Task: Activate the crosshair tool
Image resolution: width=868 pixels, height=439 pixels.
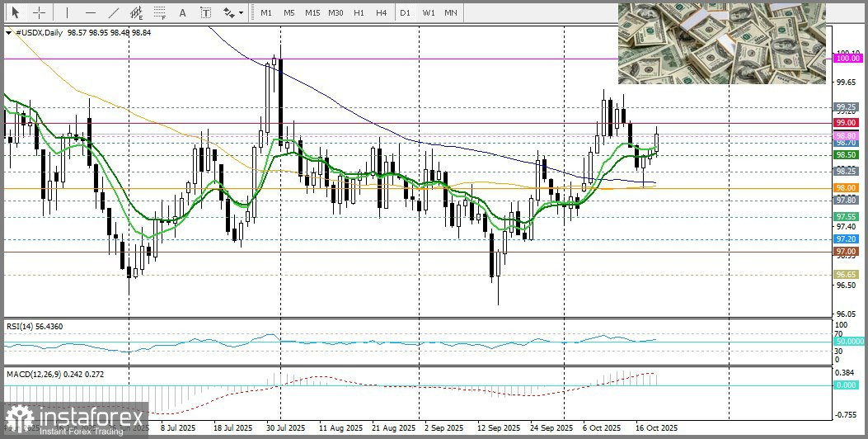Action: [39, 12]
